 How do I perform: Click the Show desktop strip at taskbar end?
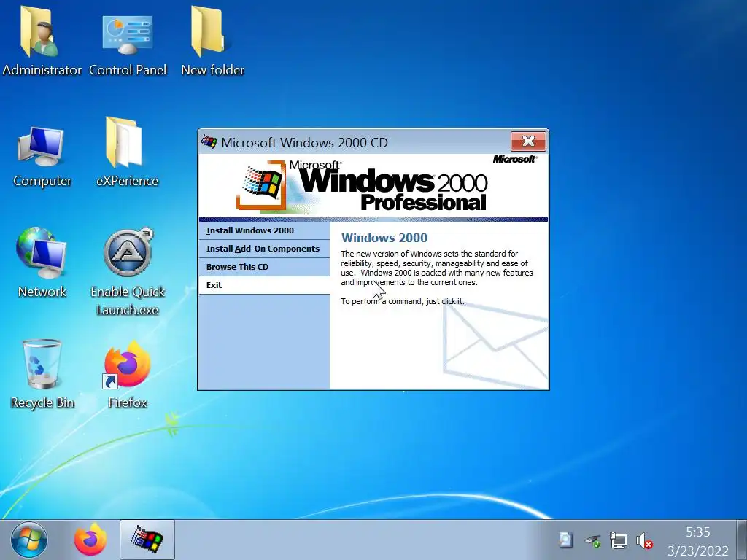click(x=741, y=540)
